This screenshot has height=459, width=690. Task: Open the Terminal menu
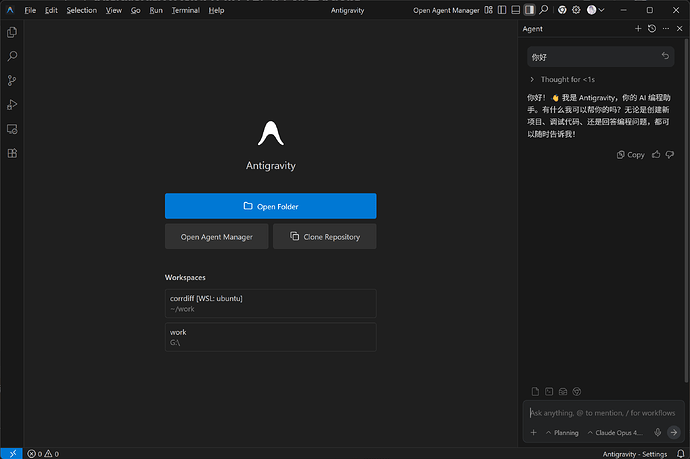tap(185, 10)
